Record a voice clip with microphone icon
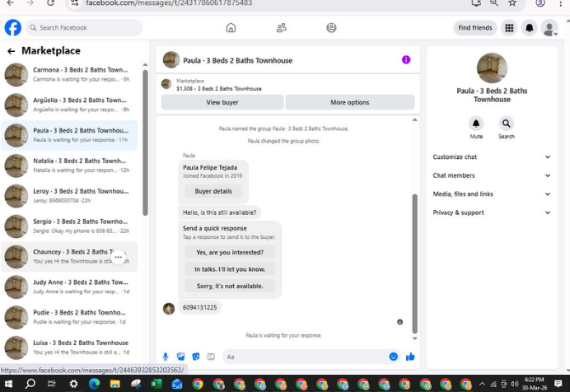Screen dimensions: 570x392 (x=166, y=357)
